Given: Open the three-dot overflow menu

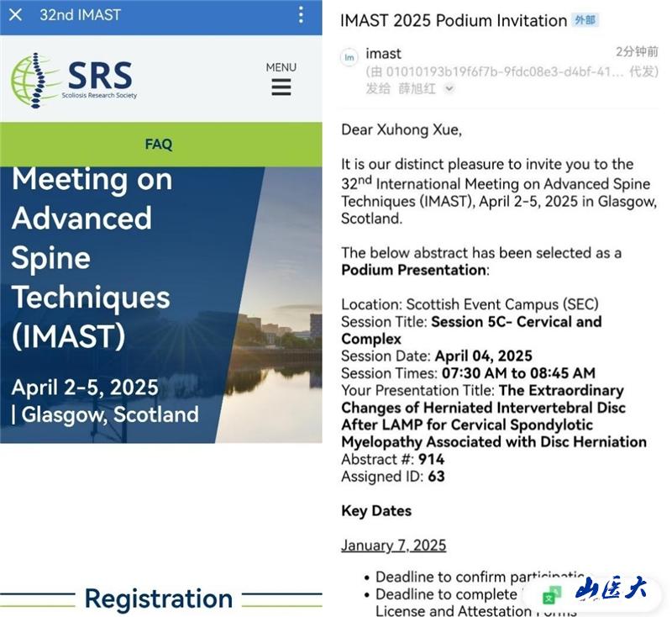Looking at the screenshot, I should point(301,15).
